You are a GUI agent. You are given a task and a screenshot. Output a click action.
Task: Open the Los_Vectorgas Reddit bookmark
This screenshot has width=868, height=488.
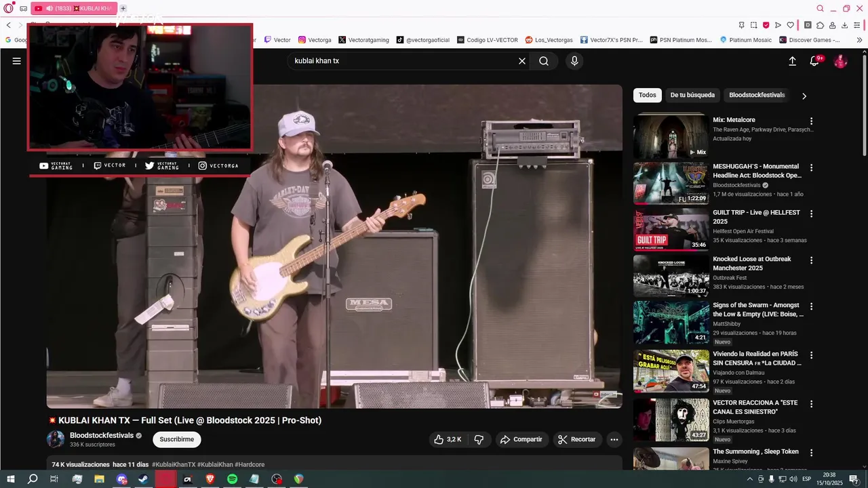coord(549,40)
